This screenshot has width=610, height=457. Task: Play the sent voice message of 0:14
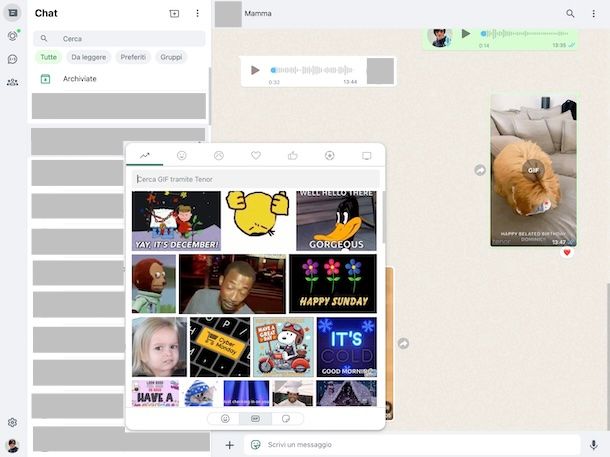click(x=466, y=34)
